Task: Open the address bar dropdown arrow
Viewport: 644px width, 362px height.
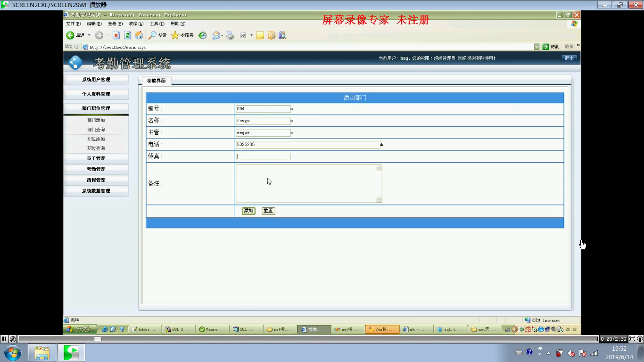Action: coord(537,47)
